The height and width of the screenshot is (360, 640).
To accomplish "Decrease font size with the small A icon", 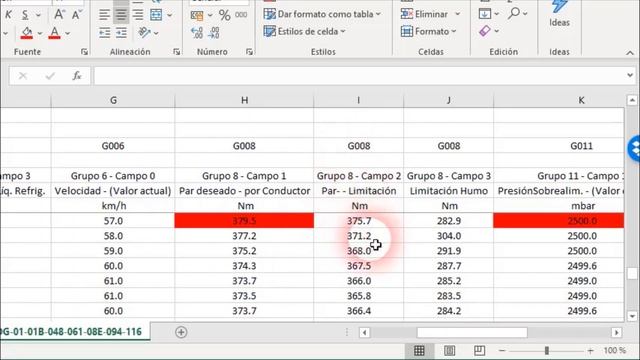I will 76,15.
